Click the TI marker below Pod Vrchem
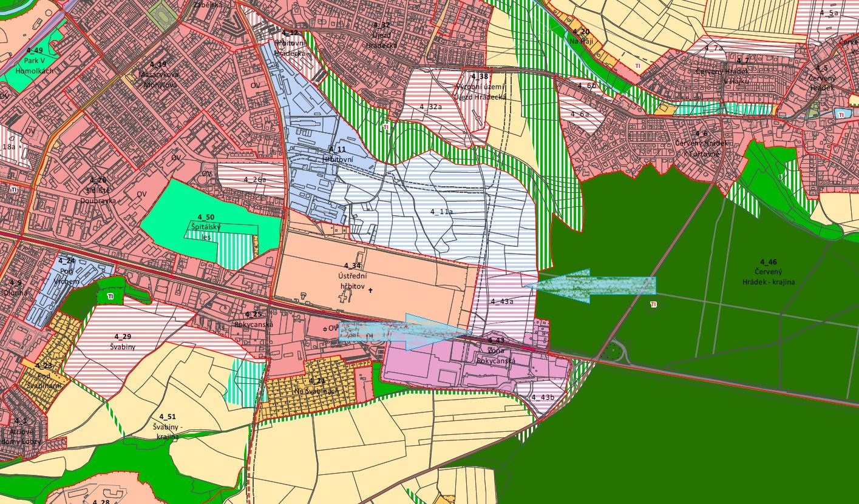This screenshot has height=504, width=859. pos(110,297)
